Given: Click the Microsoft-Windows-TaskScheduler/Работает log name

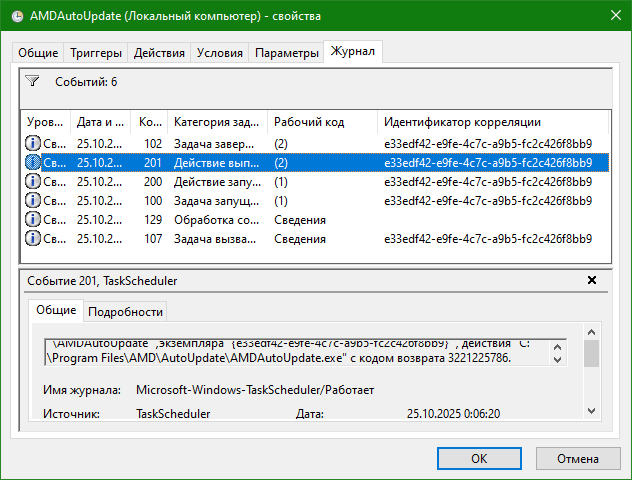Looking at the screenshot, I should coord(255,390).
